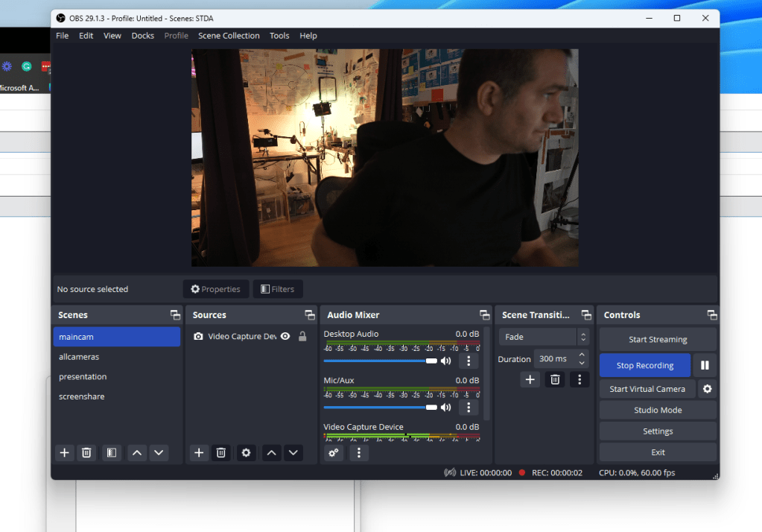Click green Grammarly icon in background browser

[27, 66]
